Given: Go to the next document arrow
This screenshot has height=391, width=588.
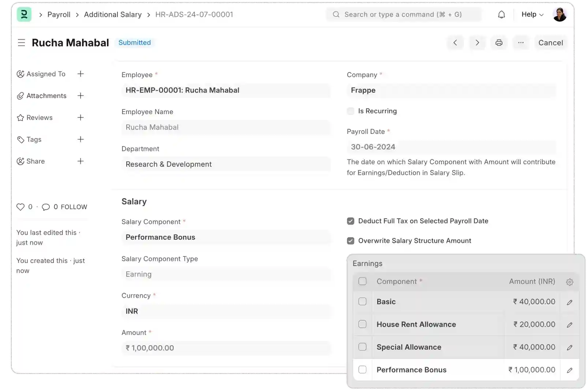Looking at the screenshot, I should click(477, 43).
